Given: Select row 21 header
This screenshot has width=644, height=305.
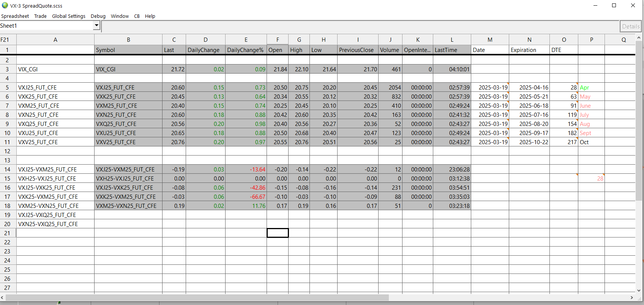Looking at the screenshot, I should click(x=8, y=233).
